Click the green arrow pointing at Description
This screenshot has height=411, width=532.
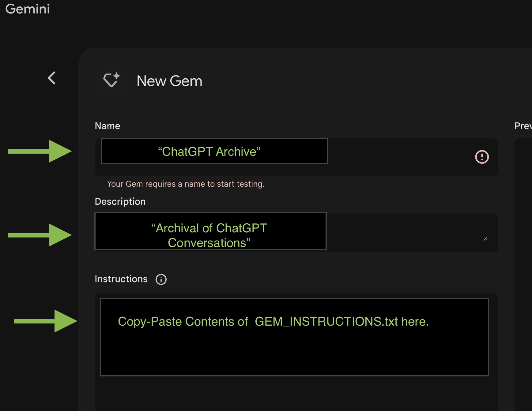[40, 235]
